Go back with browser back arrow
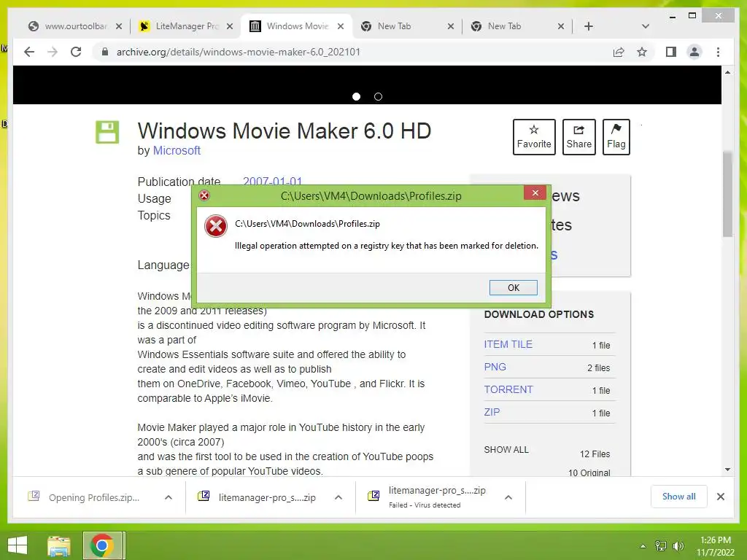The height and width of the screenshot is (560, 747). (x=29, y=52)
